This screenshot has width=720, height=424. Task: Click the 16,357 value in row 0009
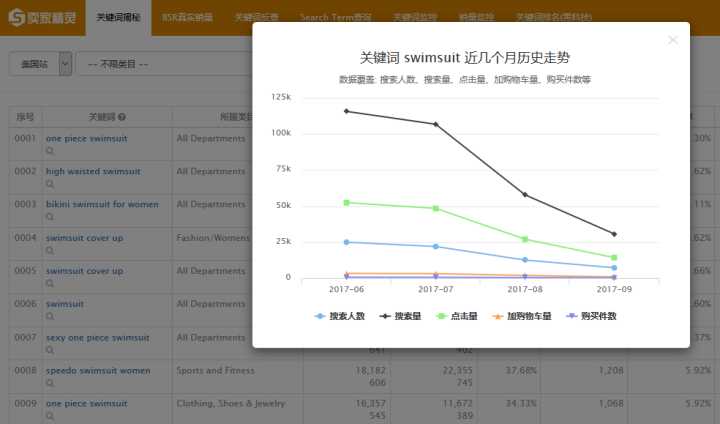[370, 403]
